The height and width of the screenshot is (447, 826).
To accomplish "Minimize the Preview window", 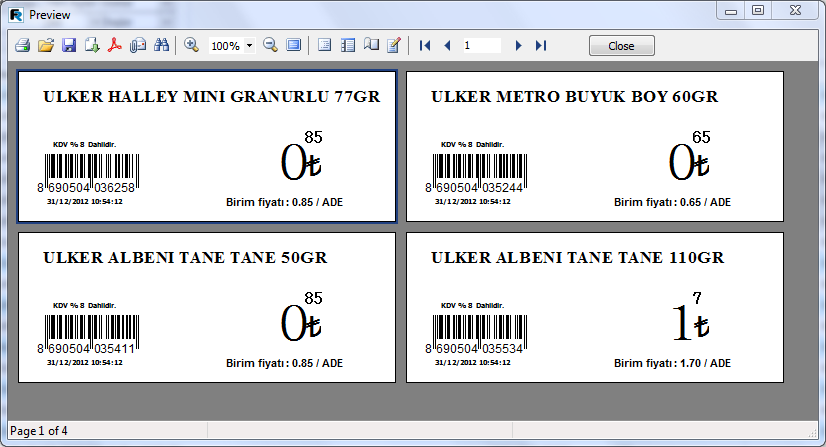I will (731, 11).
